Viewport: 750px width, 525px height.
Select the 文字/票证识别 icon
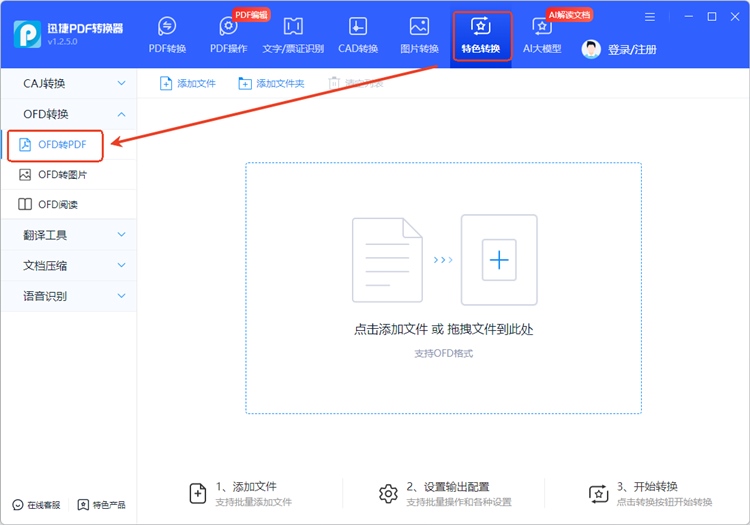pyautogui.click(x=293, y=26)
